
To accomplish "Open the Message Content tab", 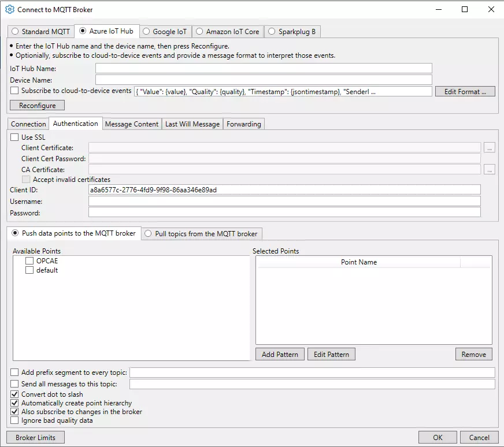I will pos(132,124).
